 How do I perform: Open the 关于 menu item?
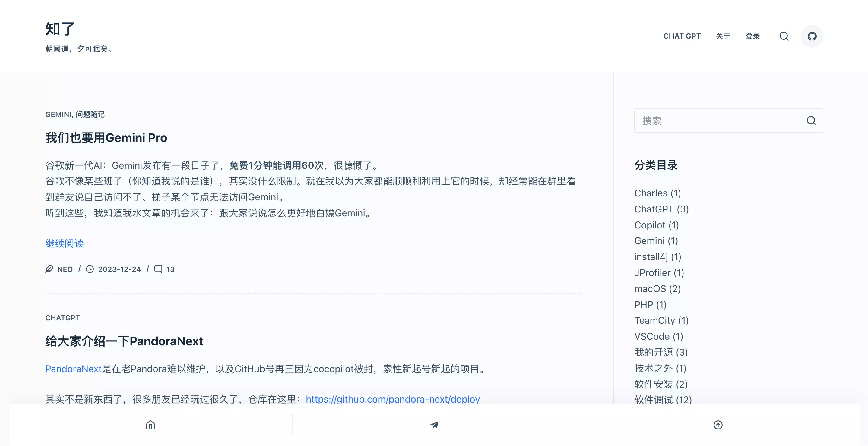point(723,36)
